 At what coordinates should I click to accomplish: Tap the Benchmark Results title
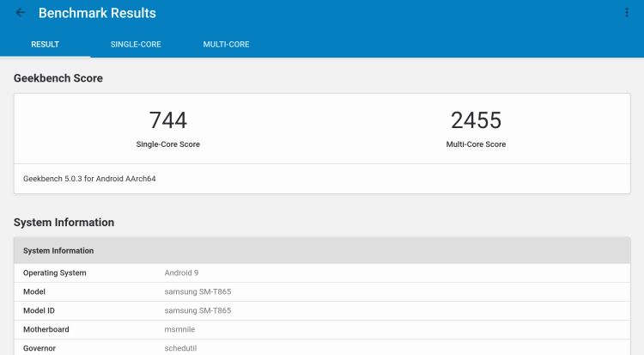click(97, 14)
